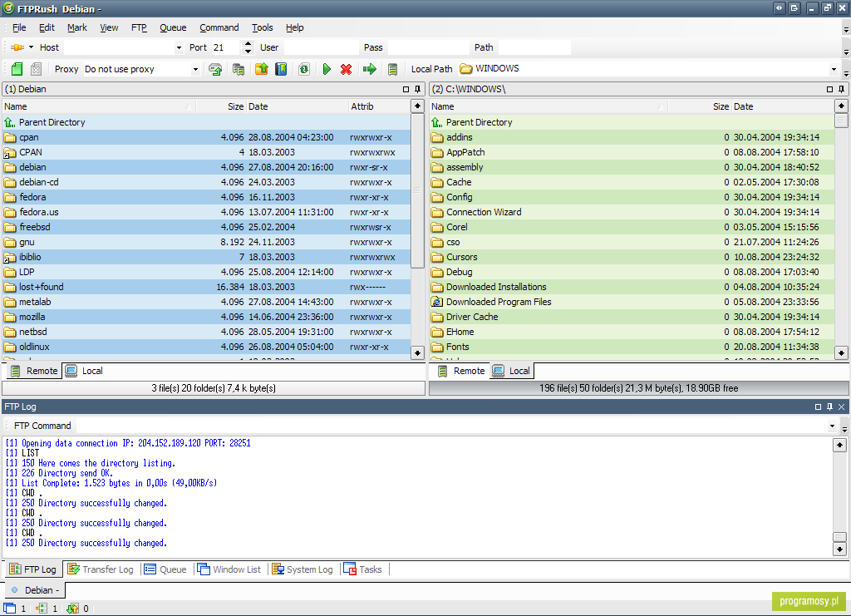Click the blue bookmark icon in toolbar
This screenshot has height=616, width=851.
click(281, 70)
